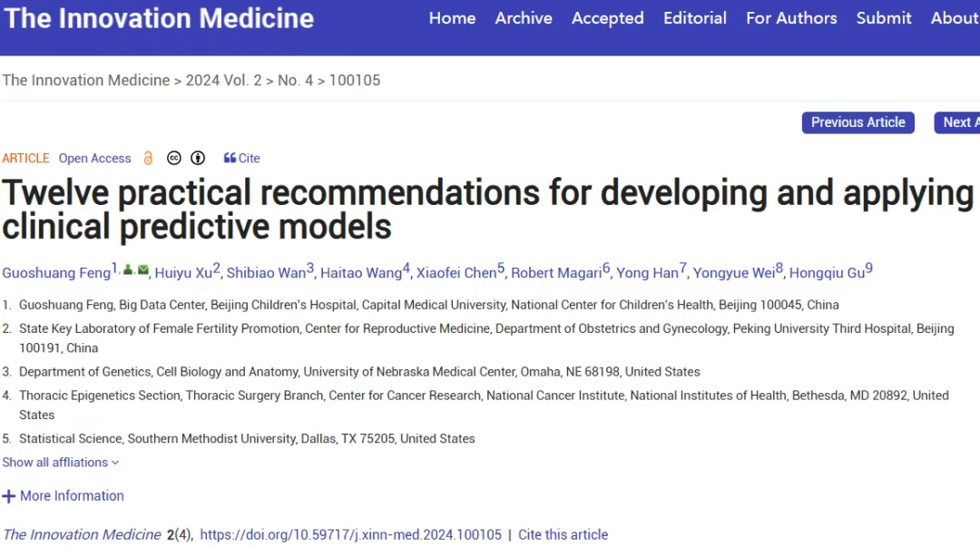
Task: Click the No. 4 breadcrumb
Action: point(296,80)
